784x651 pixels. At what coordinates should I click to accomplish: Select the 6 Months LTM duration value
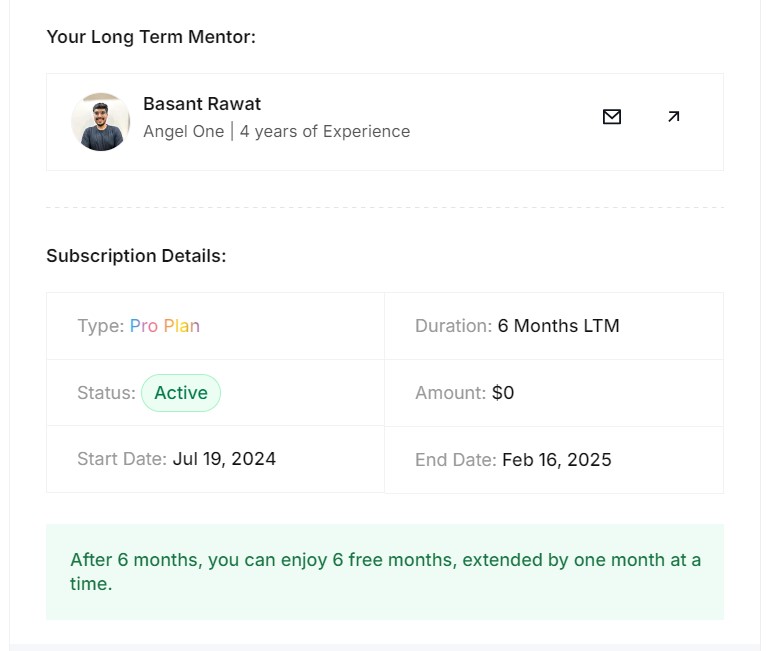point(558,326)
